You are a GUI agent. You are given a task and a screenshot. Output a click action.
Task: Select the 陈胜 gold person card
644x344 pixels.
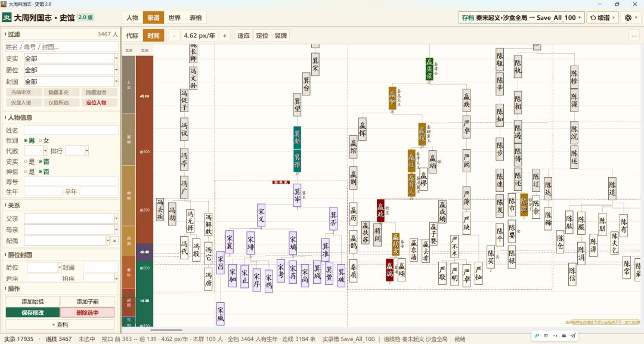[524, 205]
